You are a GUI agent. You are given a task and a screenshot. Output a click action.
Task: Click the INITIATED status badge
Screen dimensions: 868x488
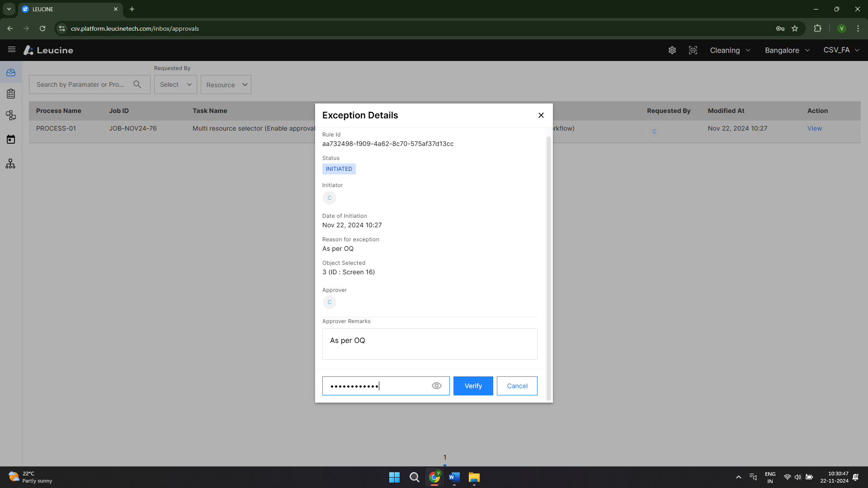coord(339,169)
